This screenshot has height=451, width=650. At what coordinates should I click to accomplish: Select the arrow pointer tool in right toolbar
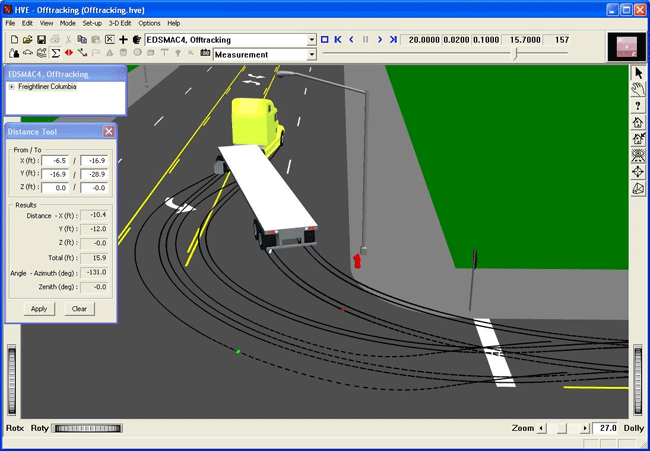pyautogui.click(x=639, y=73)
